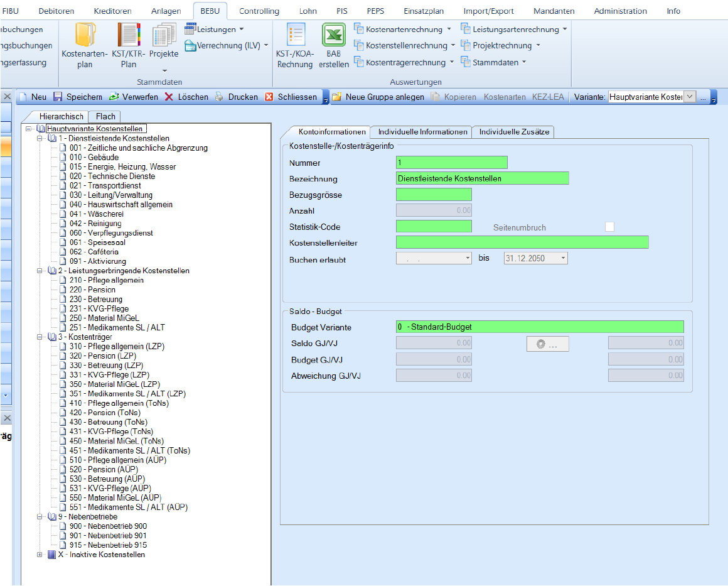This screenshot has height=586, width=728.
Task: Collapse the Dienstleistende Kostenstellen tree group
Action: click(x=40, y=138)
